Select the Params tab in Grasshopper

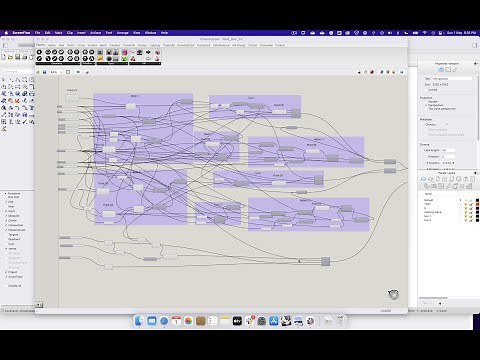[x=41, y=45]
